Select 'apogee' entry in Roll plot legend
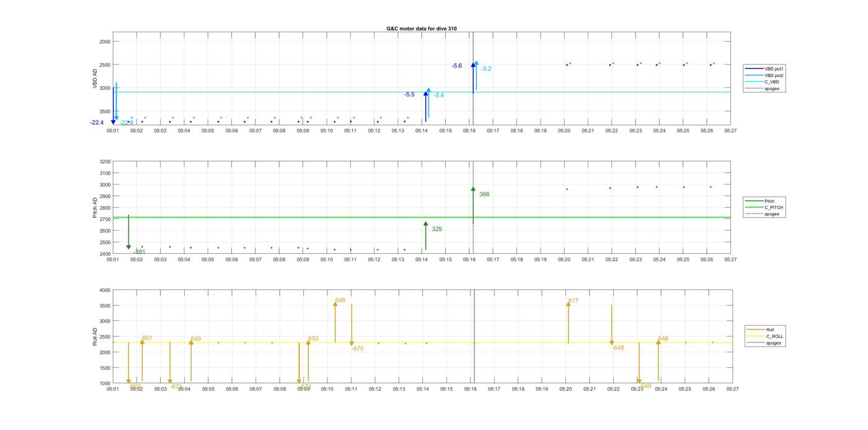The width and height of the screenshot is (868, 430). coord(764,343)
